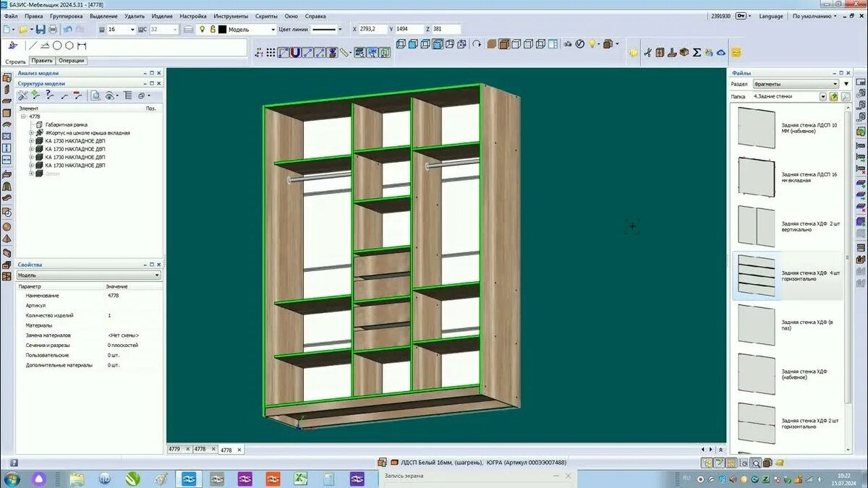Switch to the Операции tab
The height and width of the screenshot is (488, 868).
click(x=72, y=61)
